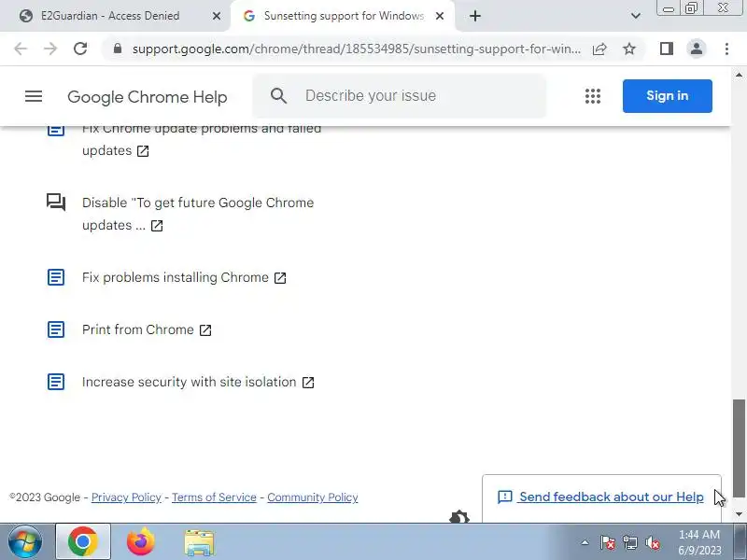Viewport: 747px width, 560px height.
Task: Click the muted volume tray icon
Action: [652, 543]
